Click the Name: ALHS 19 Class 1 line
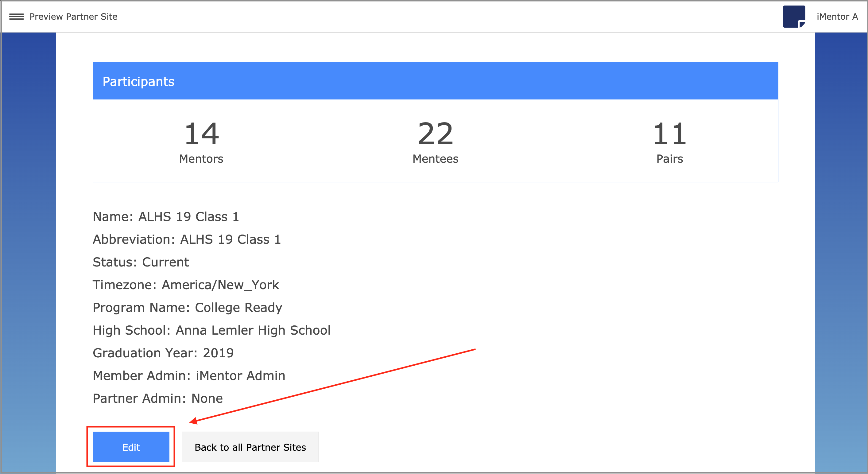The image size is (868, 474). coord(166,216)
